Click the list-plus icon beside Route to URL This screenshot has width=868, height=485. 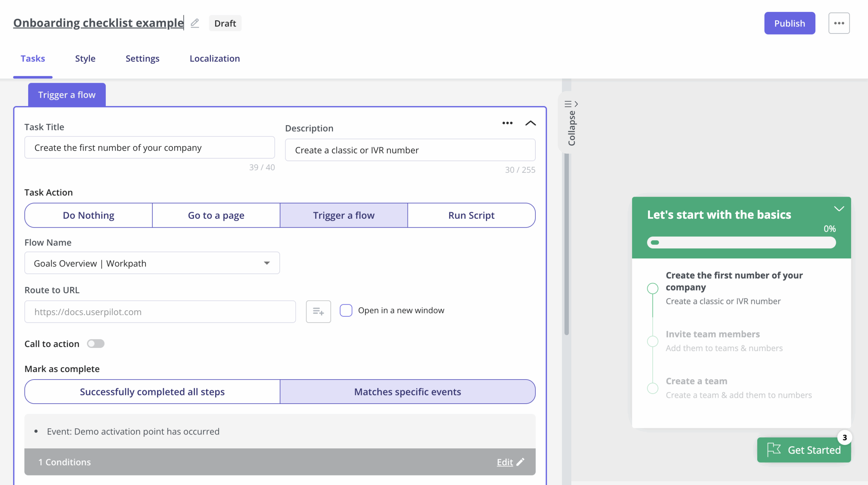click(318, 311)
